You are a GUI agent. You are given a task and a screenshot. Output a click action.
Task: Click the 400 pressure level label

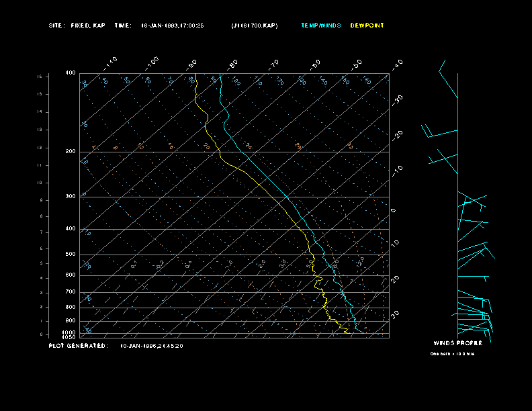coord(71,229)
